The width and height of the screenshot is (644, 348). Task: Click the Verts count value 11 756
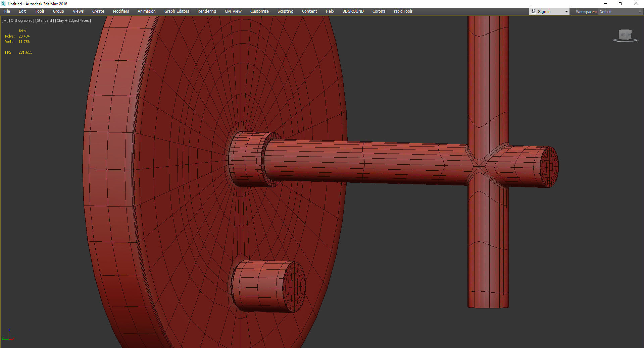pos(24,42)
